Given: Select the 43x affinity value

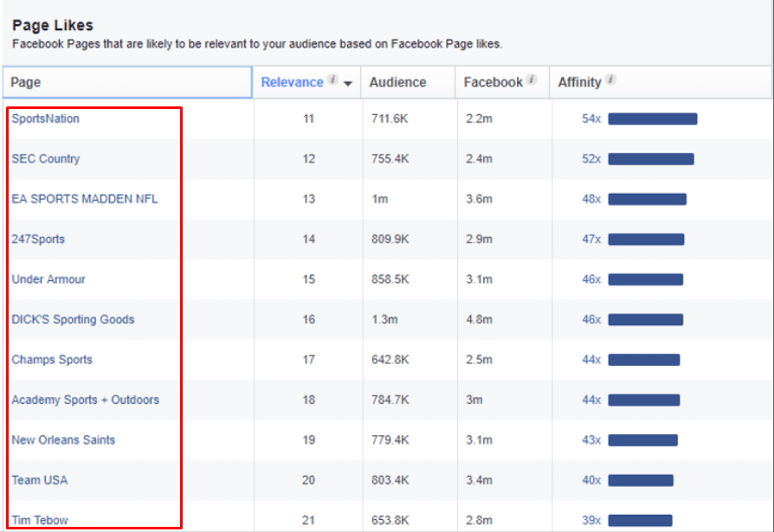Looking at the screenshot, I should 591,439.
